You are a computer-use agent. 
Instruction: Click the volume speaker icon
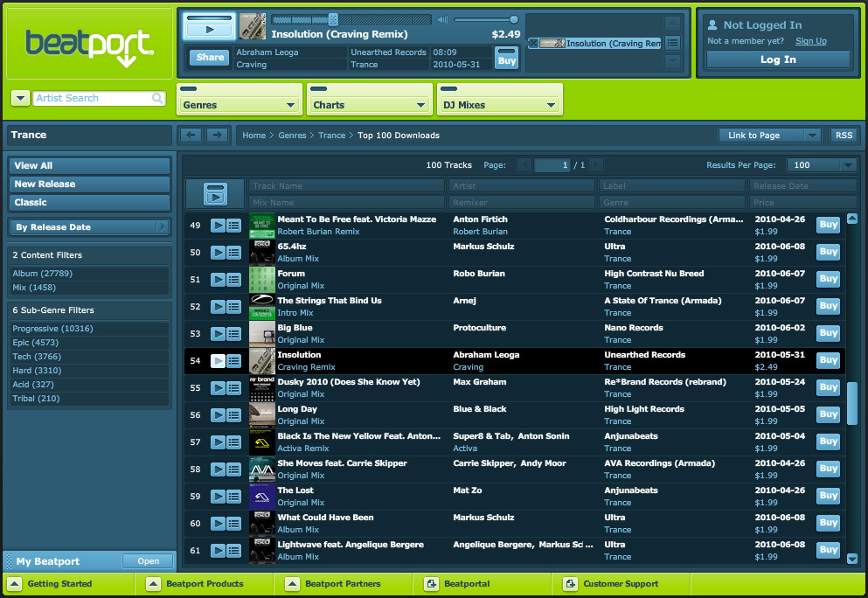[443, 20]
